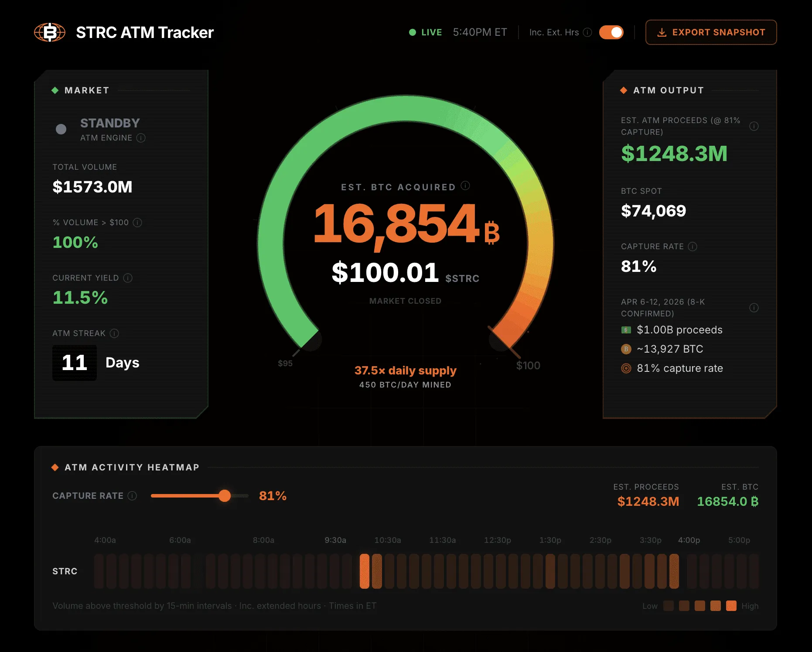
Task: Click the green LIVE status indicator
Action: (x=412, y=32)
